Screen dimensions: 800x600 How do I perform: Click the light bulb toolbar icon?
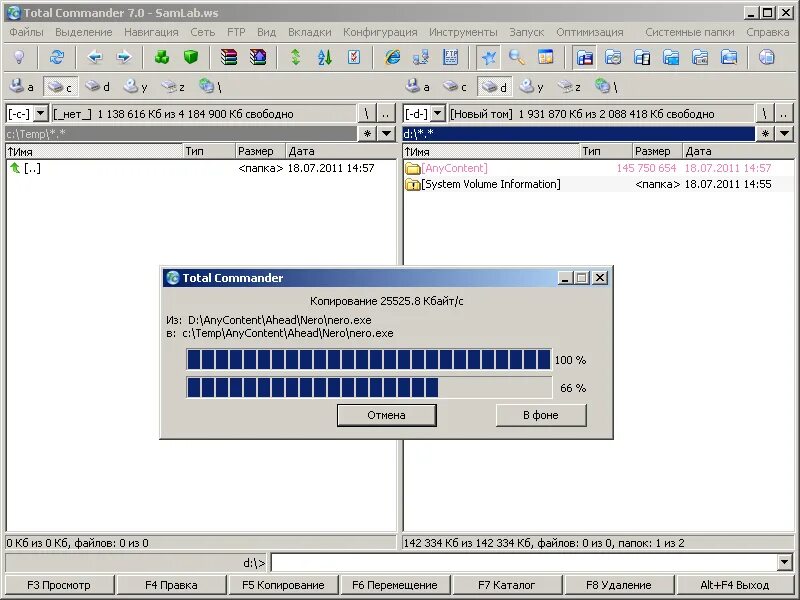[x=19, y=57]
